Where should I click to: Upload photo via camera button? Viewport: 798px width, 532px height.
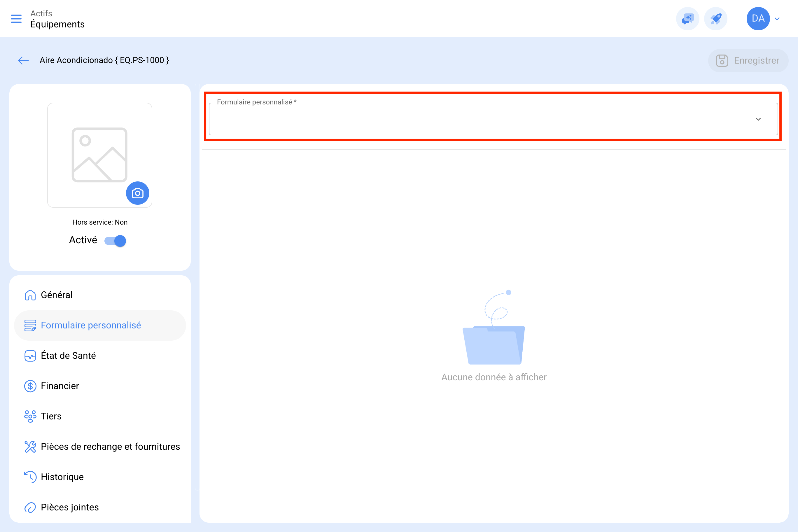pyautogui.click(x=137, y=193)
